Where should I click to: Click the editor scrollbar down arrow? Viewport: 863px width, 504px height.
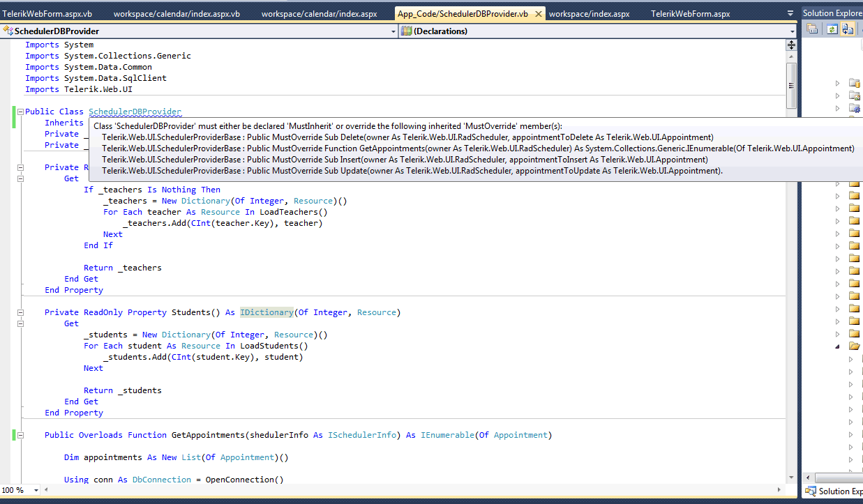pos(791,478)
